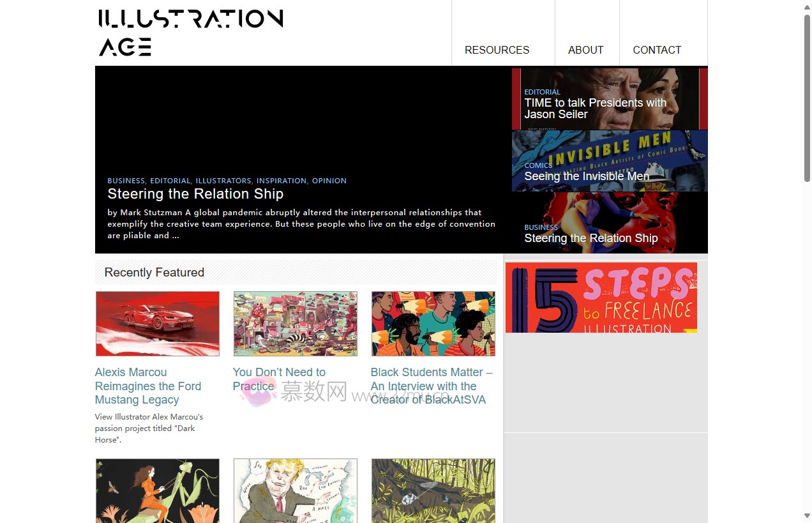
Task: Open "Alexis Marcou Reimagines the Ford Mustang Legacy"
Action: click(x=148, y=386)
